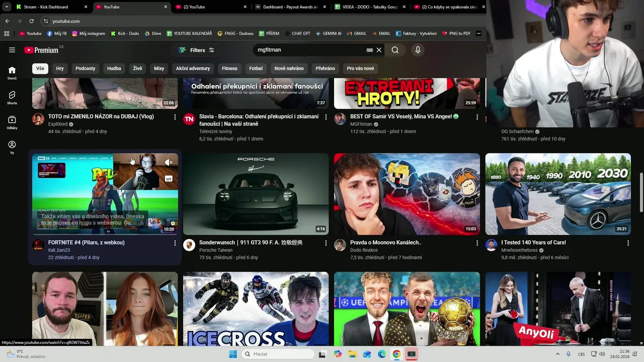Open the Expl0ited channel avatar
Screen dimensions: 644x362
pos(38,119)
